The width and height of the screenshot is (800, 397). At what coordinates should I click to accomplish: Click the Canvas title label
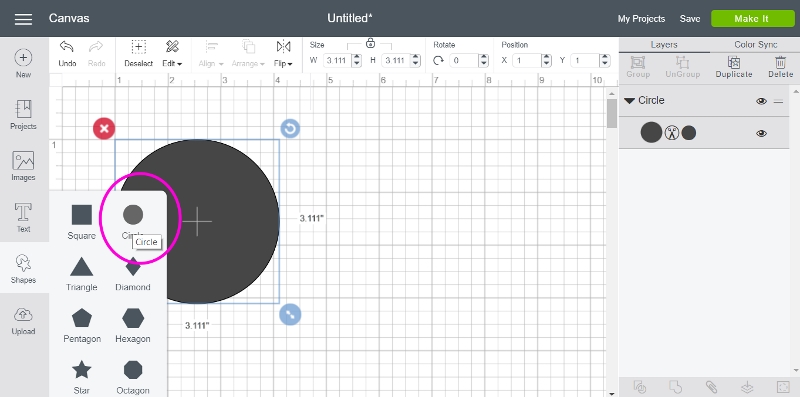[69, 18]
